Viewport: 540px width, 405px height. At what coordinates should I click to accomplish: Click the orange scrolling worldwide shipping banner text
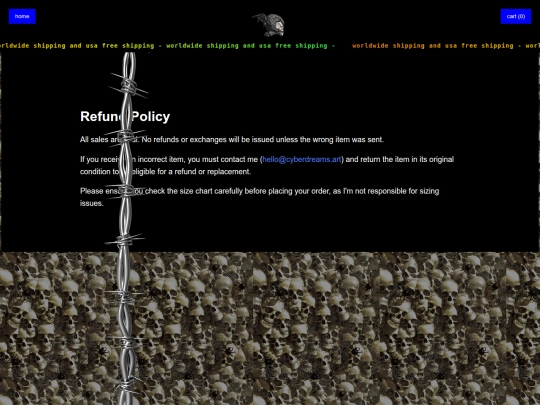433,46
